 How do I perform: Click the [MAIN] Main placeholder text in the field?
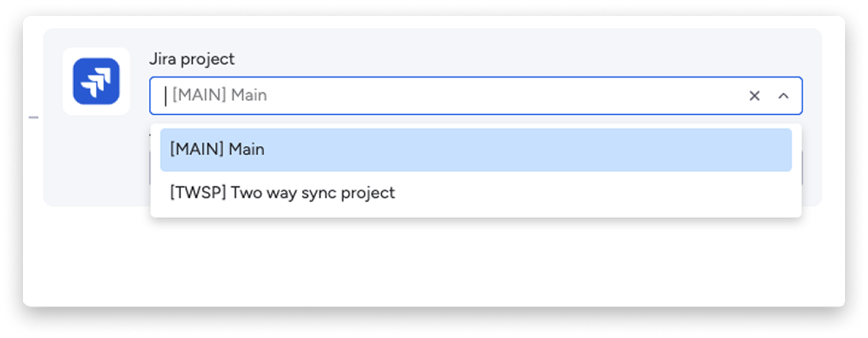click(x=219, y=95)
